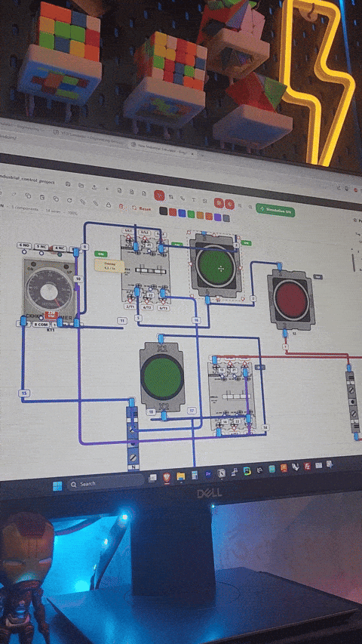Select the Text tool icon labeled T
The width and height of the screenshot is (362, 644).
point(193,199)
